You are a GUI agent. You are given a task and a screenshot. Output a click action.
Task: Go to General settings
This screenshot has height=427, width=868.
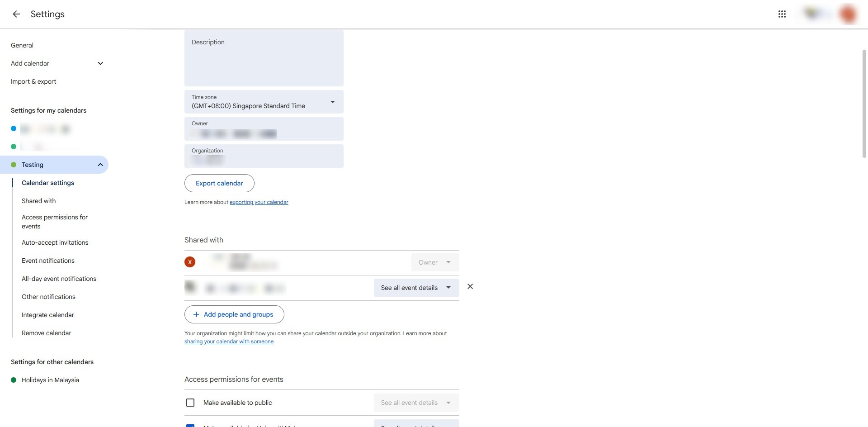coord(22,45)
